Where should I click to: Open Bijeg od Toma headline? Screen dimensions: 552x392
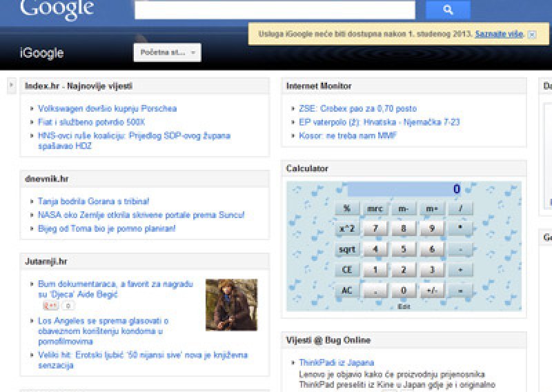coord(107,228)
